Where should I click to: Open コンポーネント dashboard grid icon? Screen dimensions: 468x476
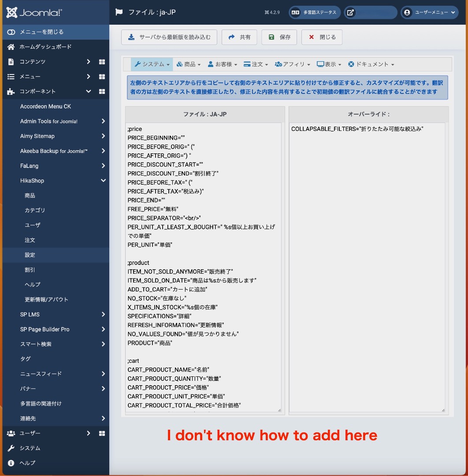[x=102, y=91]
